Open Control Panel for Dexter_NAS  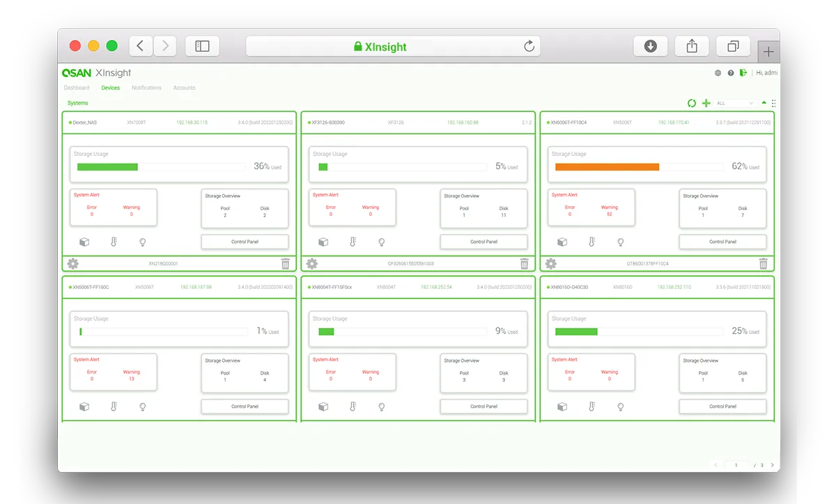(x=245, y=242)
